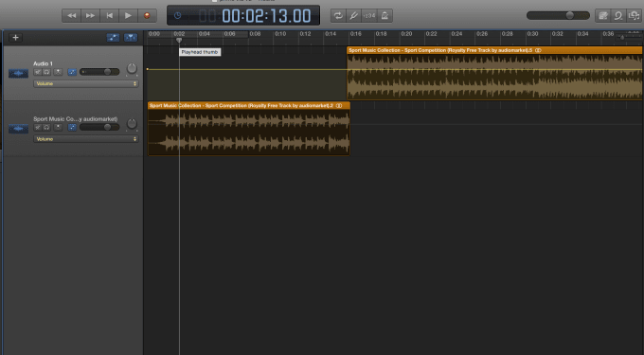Open the Volume automation dropdown for Sport Music Co
The height and width of the screenshot is (355, 644).
pos(86,139)
